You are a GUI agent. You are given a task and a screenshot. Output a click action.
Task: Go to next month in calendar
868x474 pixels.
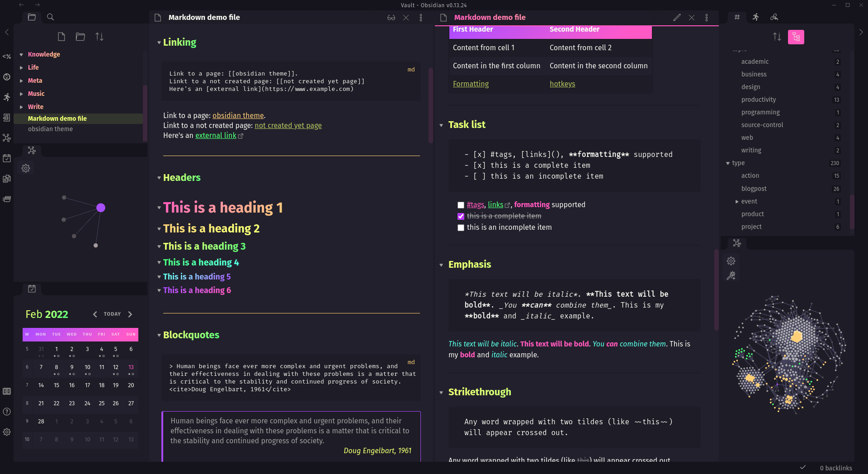point(130,314)
